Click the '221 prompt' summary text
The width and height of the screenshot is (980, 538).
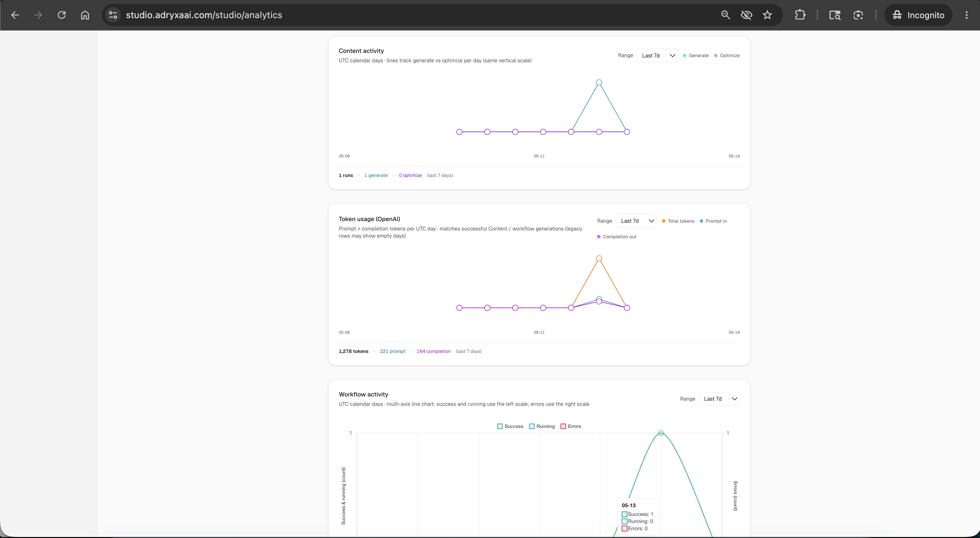(392, 351)
